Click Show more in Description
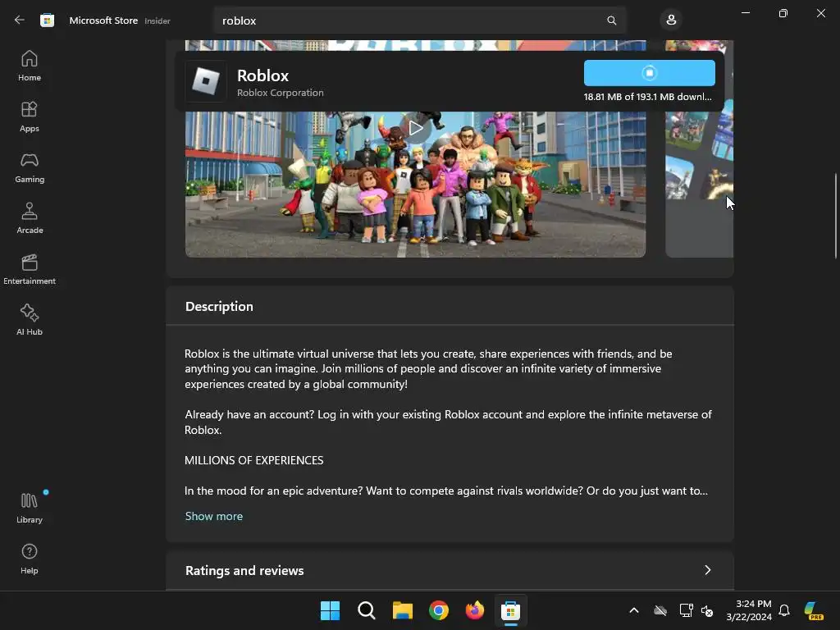This screenshot has width=840, height=630. click(214, 516)
